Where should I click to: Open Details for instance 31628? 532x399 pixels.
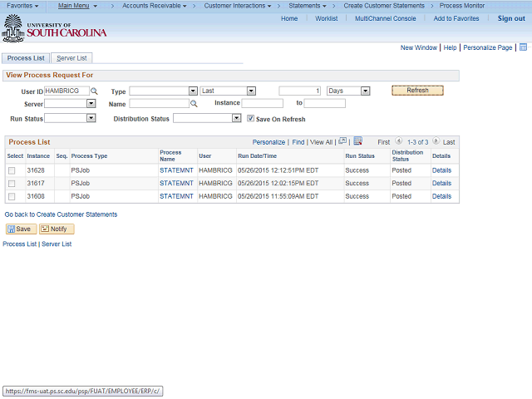coord(441,170)
